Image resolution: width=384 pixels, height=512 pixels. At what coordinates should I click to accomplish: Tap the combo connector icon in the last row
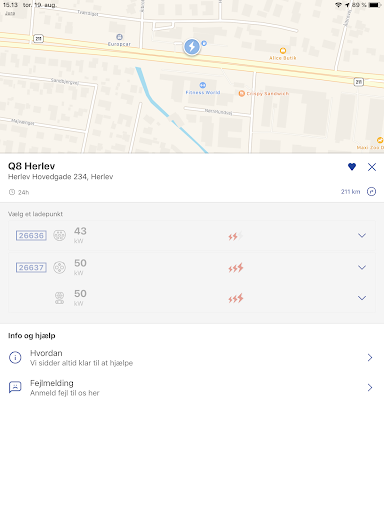[60, 298]
